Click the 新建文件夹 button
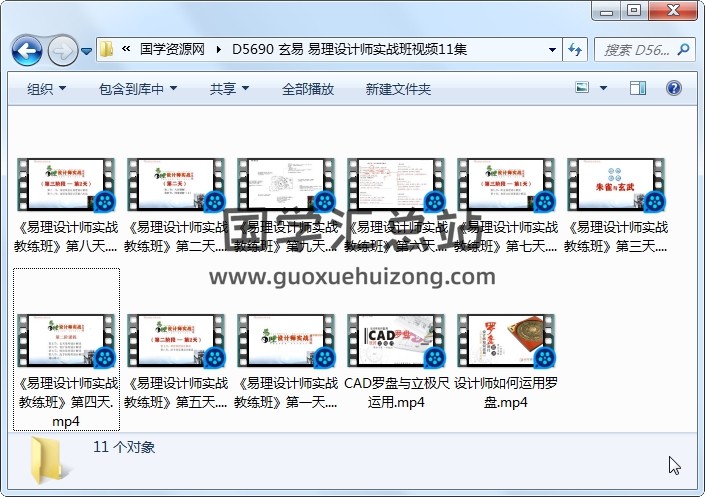 click(x=398, y=89)
